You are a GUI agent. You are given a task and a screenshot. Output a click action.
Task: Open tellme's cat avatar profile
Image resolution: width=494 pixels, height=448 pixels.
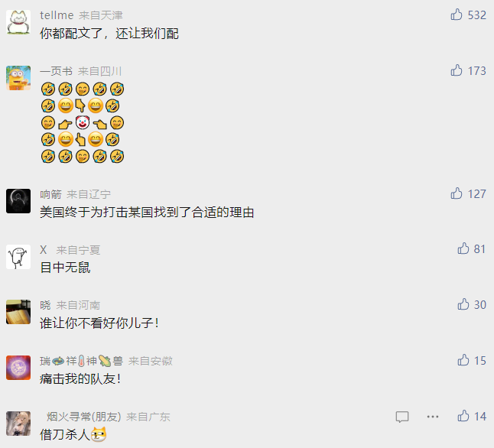click(18, 21)
